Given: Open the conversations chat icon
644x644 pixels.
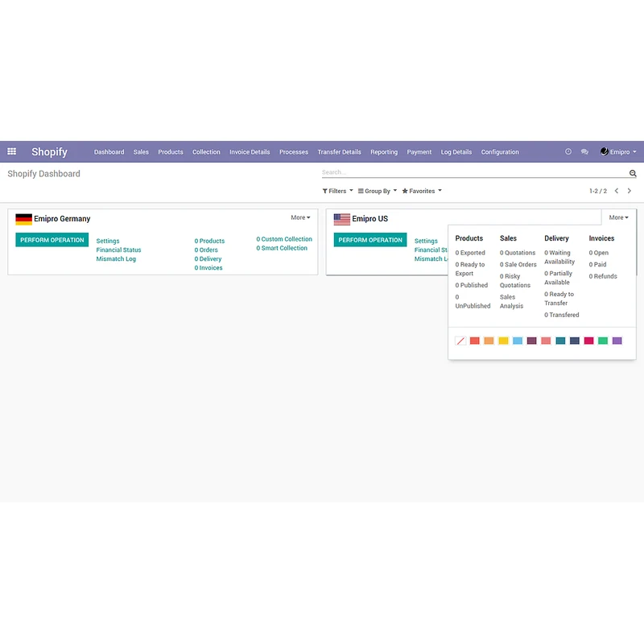Looking at the screenshot, I should tap(584, 151).
